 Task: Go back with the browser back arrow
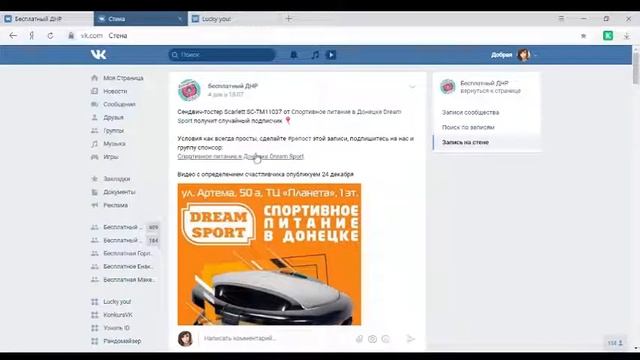pos(13,36)
